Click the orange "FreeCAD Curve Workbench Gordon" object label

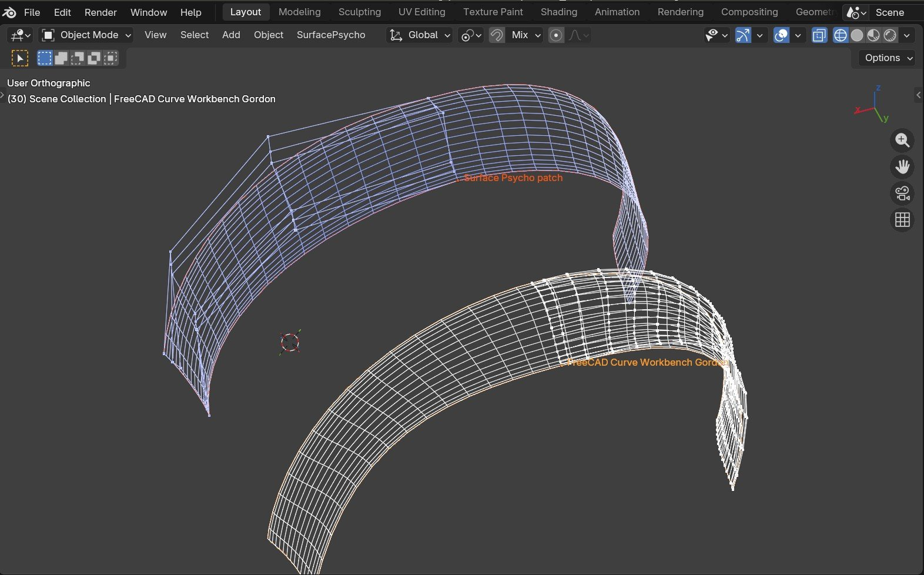tap(647, 362)
